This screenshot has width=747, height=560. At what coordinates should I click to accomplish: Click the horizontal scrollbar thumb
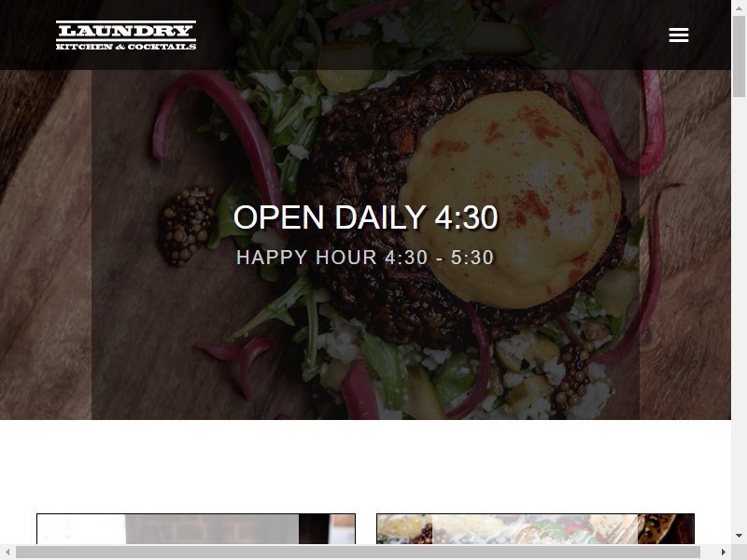click(358, 552)
